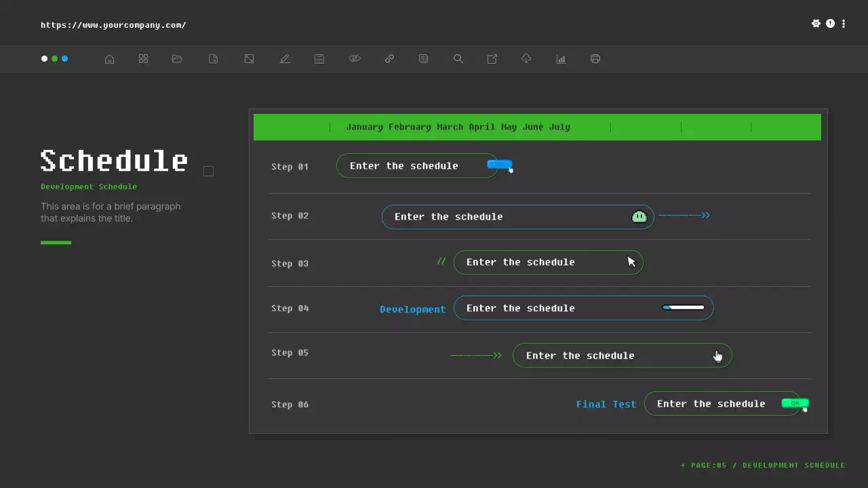Upload to cloud via the cloud icon
This screenshot has width=868, height=488.
coord(526,59)
